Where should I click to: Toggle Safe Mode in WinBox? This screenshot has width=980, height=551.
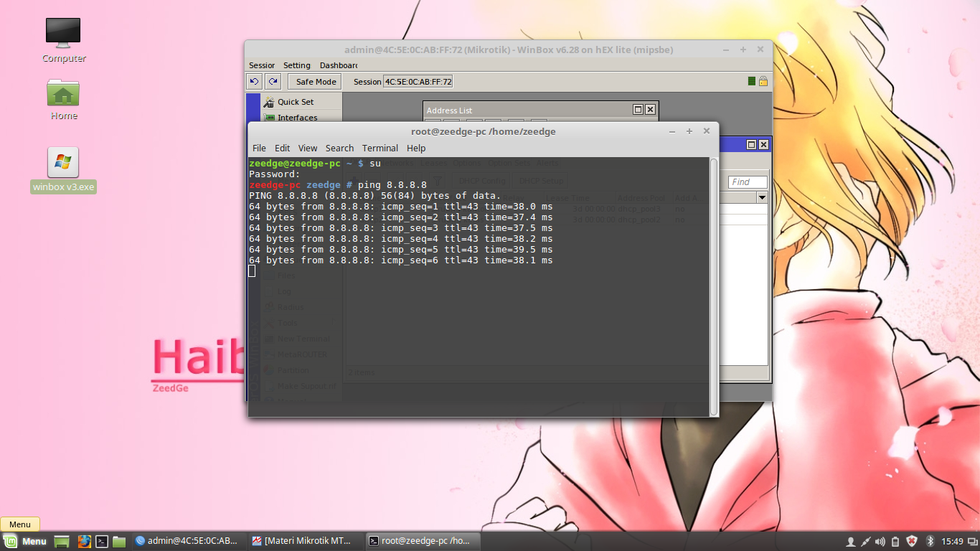pos(316,82)
